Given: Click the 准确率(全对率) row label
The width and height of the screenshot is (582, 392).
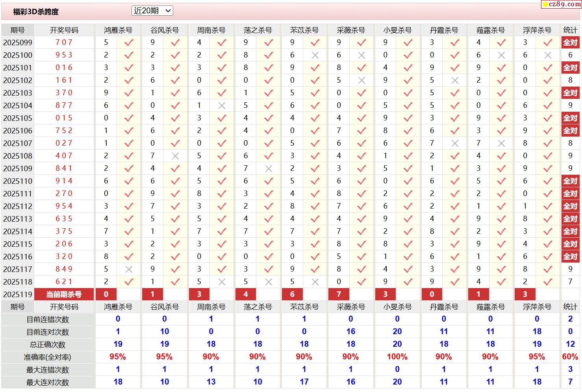Looking at the screenshot, I should 48,357.
